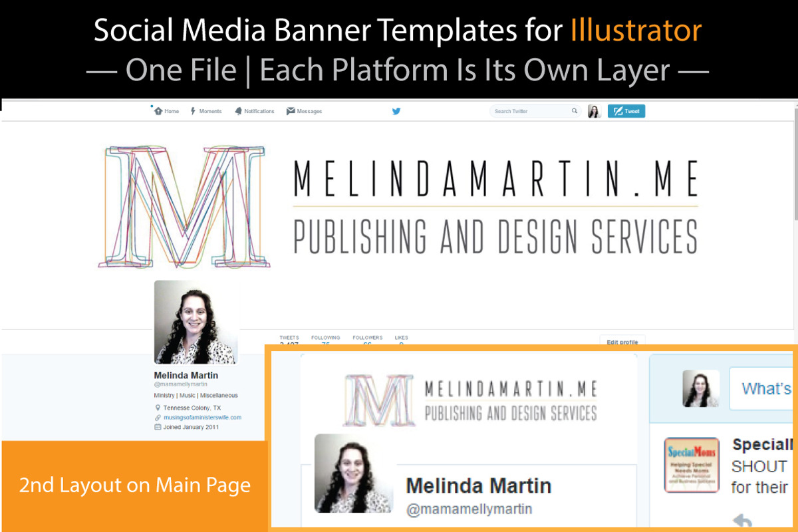Open the Notifications tab
Image resolution: width=798 pixels, height=532 pixels.
click(254, 111)
